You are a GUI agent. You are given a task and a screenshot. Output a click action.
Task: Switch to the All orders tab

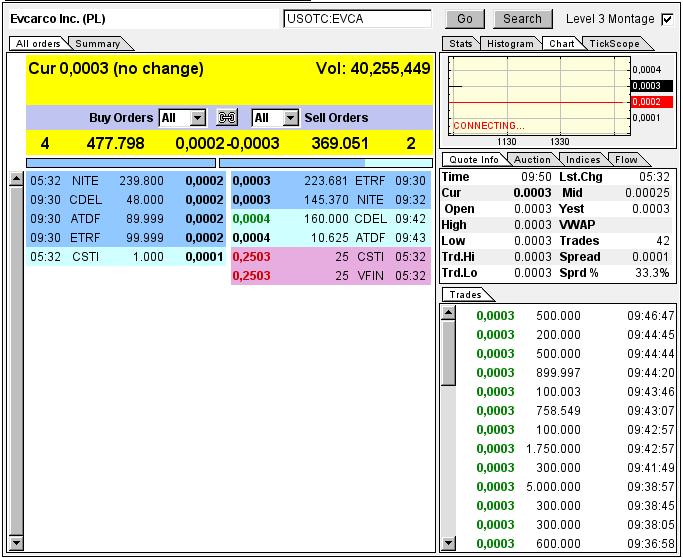38,44
